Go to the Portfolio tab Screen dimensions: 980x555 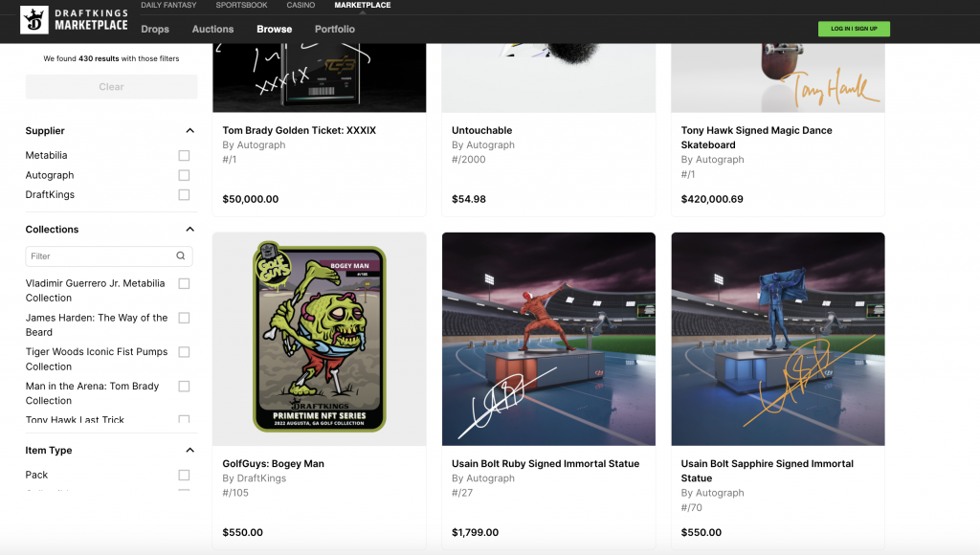coord(334,29)
